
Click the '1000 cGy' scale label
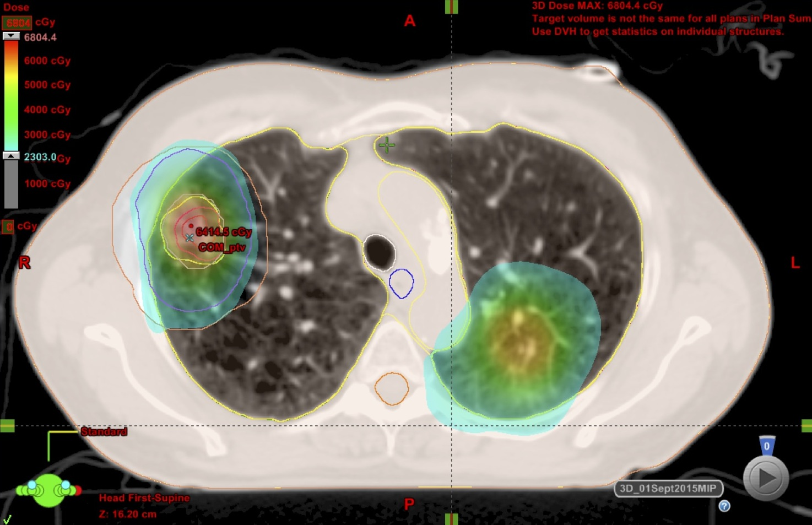pos(47,183)
